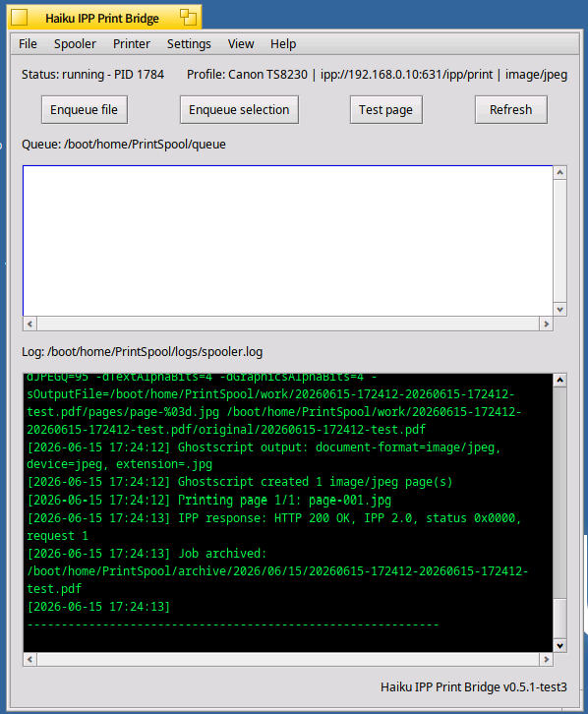
Task: Open the Help menu
Action: click(283, 44)
